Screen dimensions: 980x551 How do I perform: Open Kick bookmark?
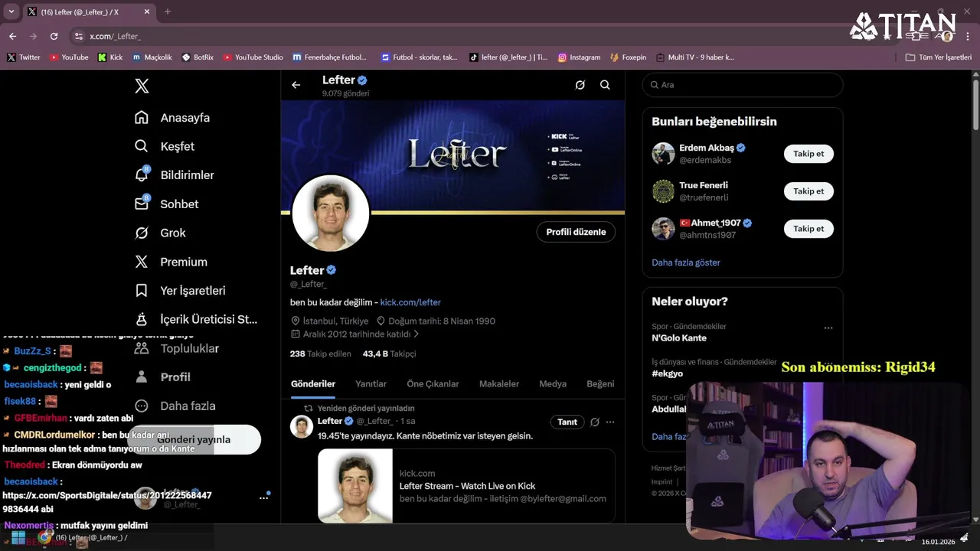(x=110, y=57)
